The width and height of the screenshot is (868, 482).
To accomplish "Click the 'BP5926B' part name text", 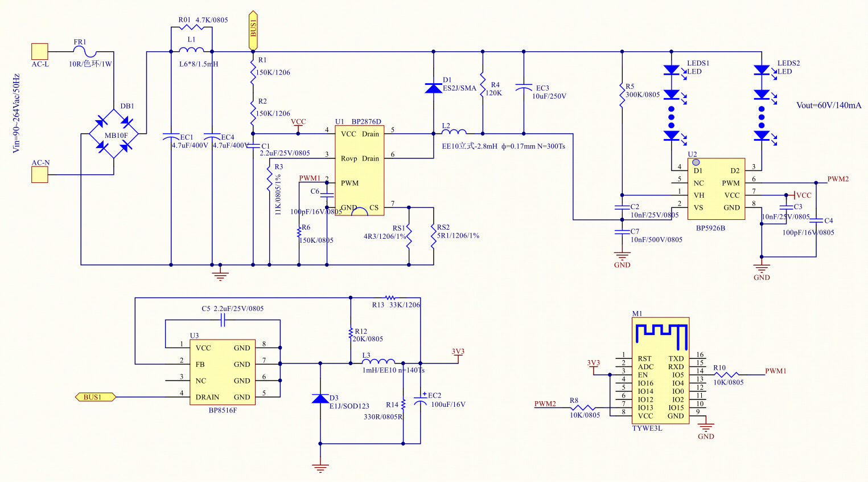I will click(711, 228).
